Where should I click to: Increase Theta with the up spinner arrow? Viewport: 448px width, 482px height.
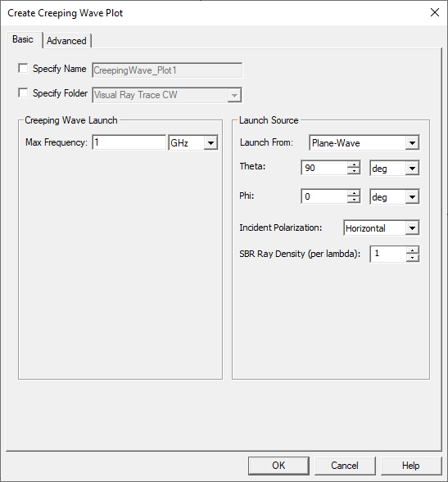pos(354,164)
